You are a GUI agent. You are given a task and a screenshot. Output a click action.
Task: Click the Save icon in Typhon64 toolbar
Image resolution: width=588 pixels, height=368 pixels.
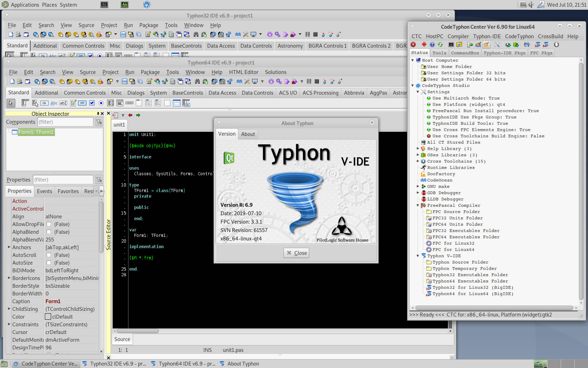124,81
